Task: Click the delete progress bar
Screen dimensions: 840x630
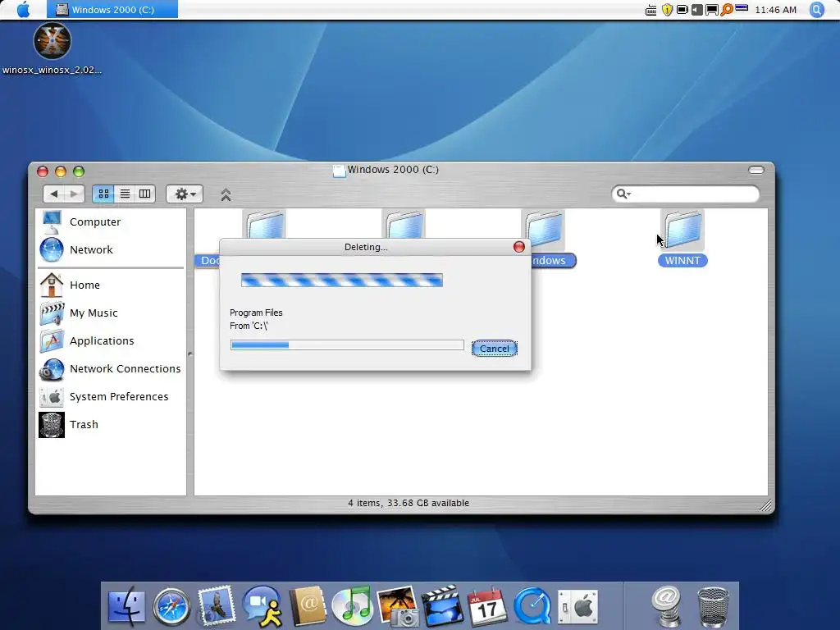Action: tap(347, 345)
